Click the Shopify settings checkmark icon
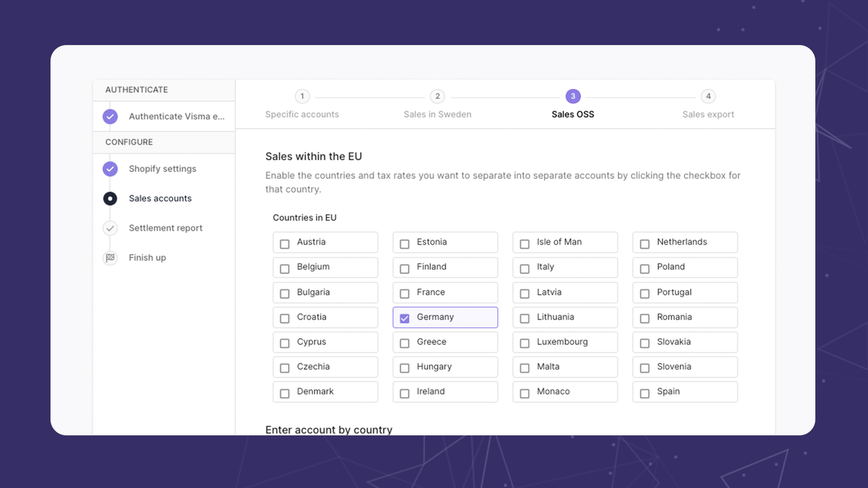868x488 pixels. (x=110, y=169)
